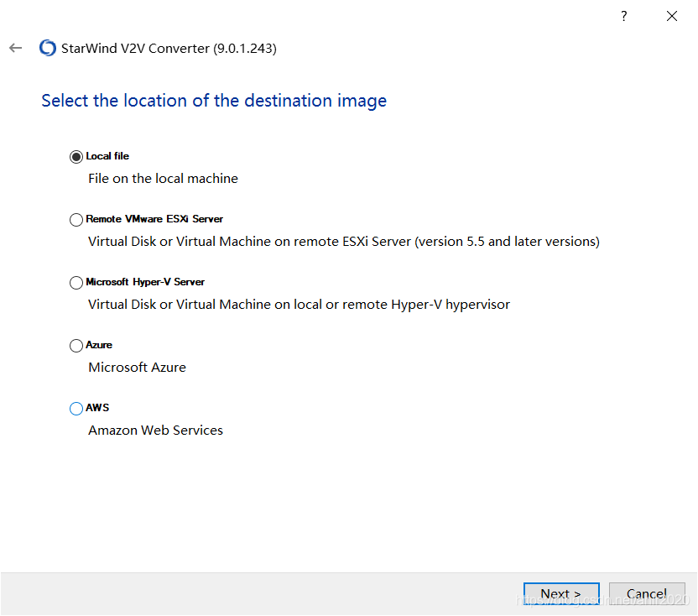The width and height of the screenshot is (698, 616).
Task: Click 'File on the local machine' description
Action: 163,179
